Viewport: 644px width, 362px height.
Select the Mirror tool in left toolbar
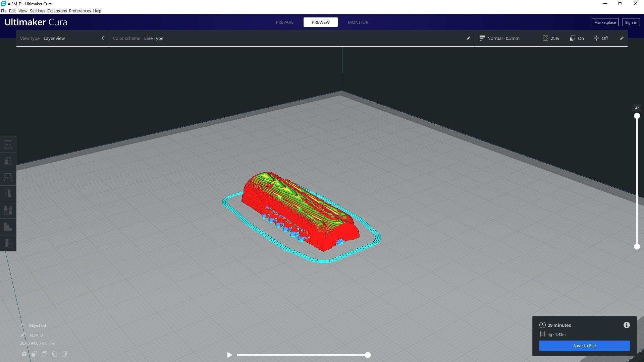coord(8,194)
